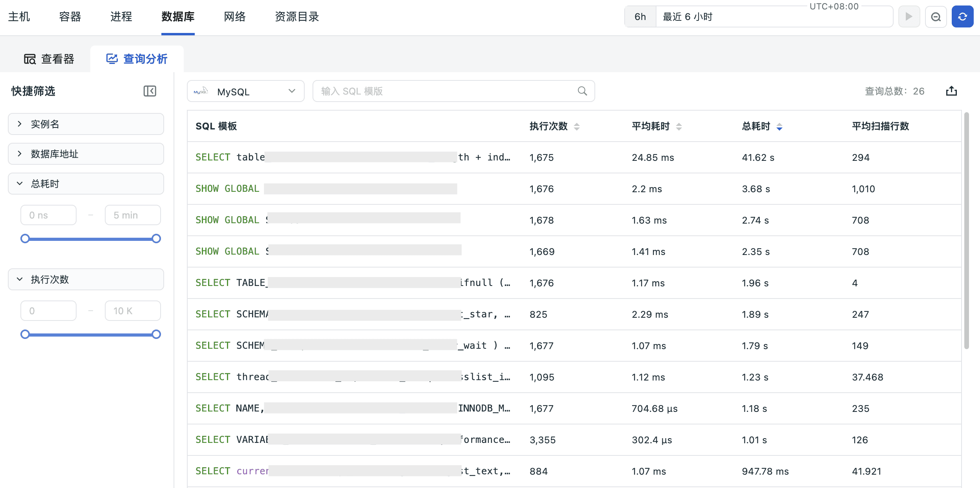
Task: Click the 执行次数 slider right handle
Action: [x=156, y=334]
